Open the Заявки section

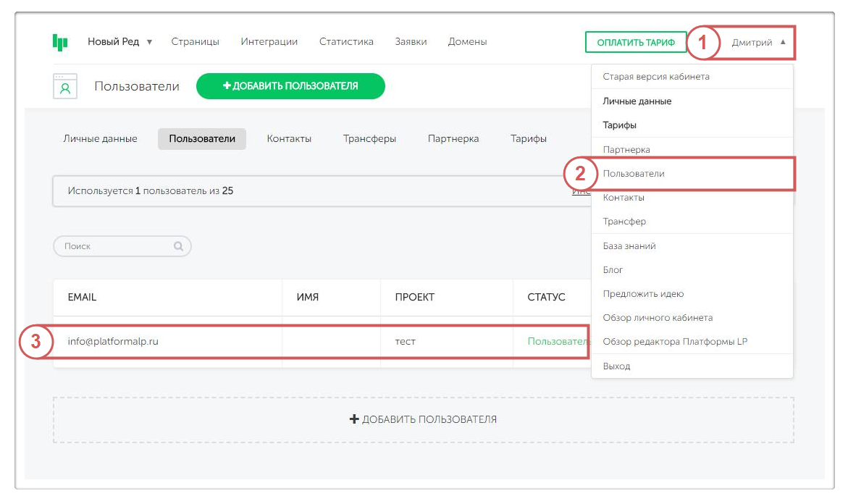click(411, 42)
